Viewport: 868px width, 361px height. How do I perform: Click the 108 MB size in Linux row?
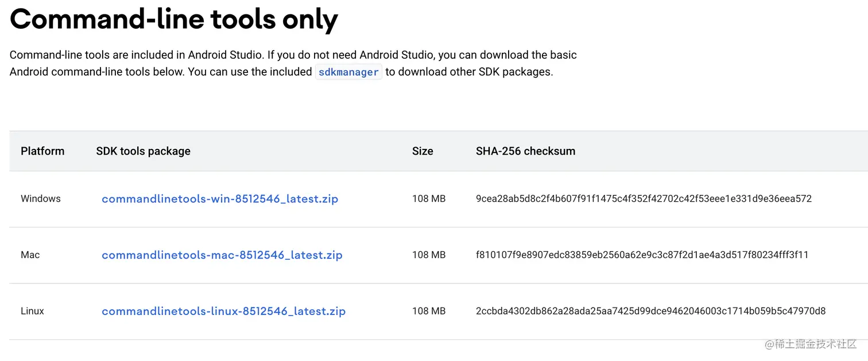click(429, 312)
